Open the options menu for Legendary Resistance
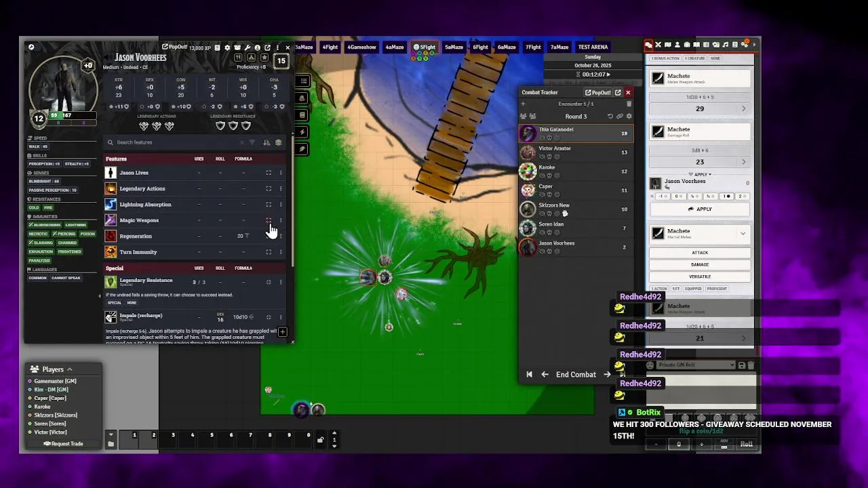Viewport: 868px width, 488px height. click(281, 282)
